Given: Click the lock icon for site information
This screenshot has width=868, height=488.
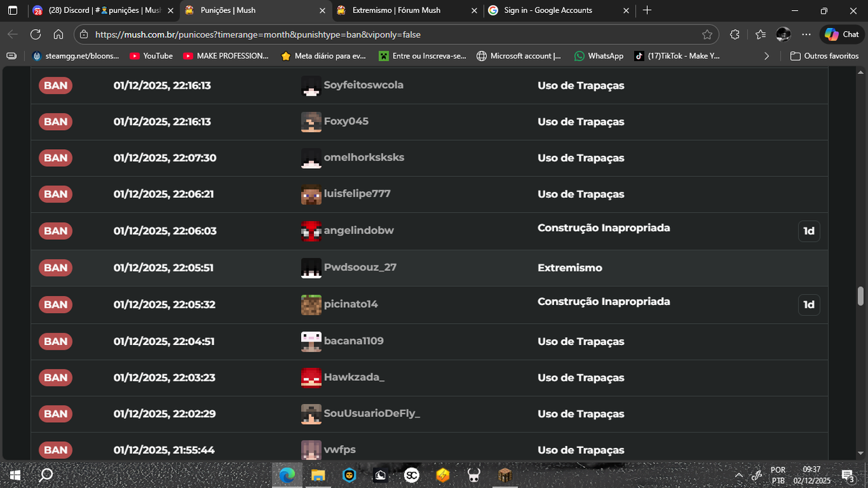Looking at the screenshot, I should pos(83,35).
